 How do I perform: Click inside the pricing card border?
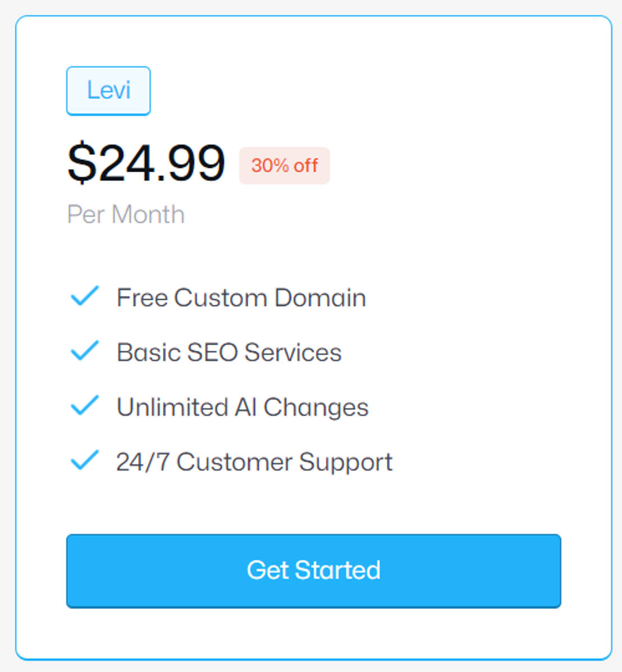point(311,337)
